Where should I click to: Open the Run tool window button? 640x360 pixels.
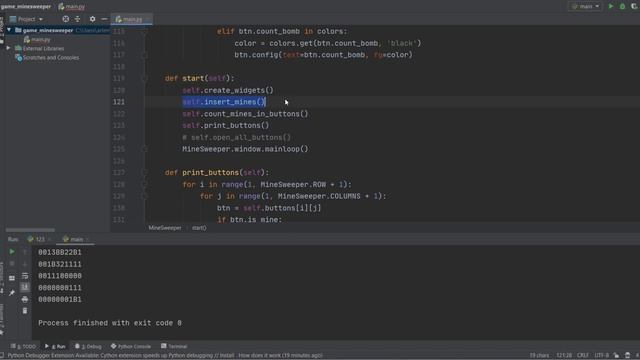pos(56,346)
